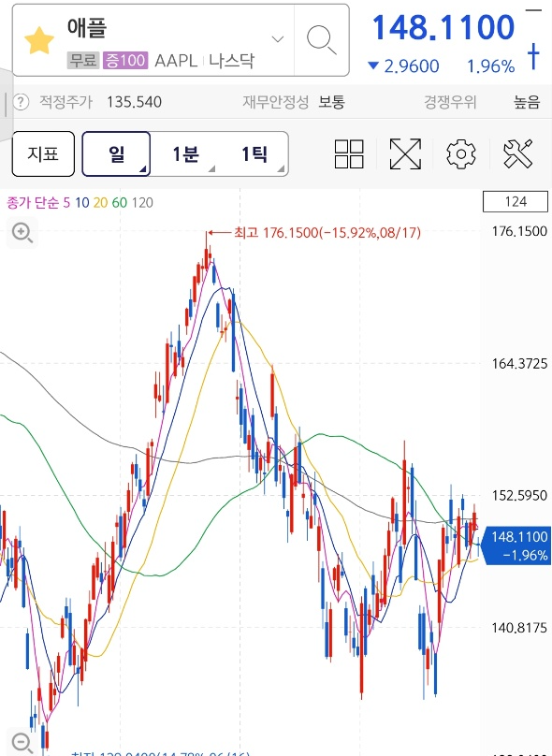Click the 60-day moving average legend
This screenshot has width=552, height=756.
coord(120,202)
